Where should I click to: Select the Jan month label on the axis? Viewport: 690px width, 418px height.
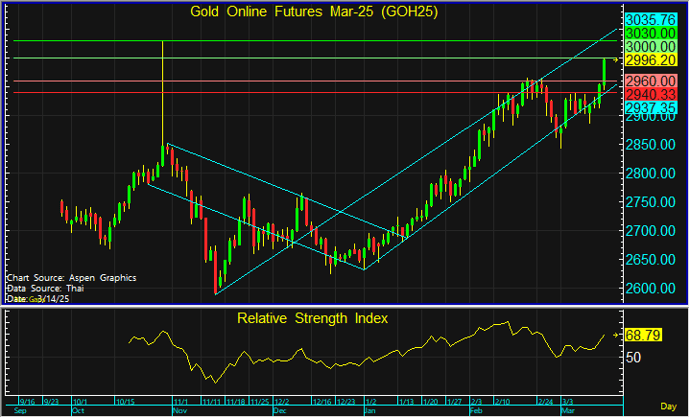coord(370,411)
